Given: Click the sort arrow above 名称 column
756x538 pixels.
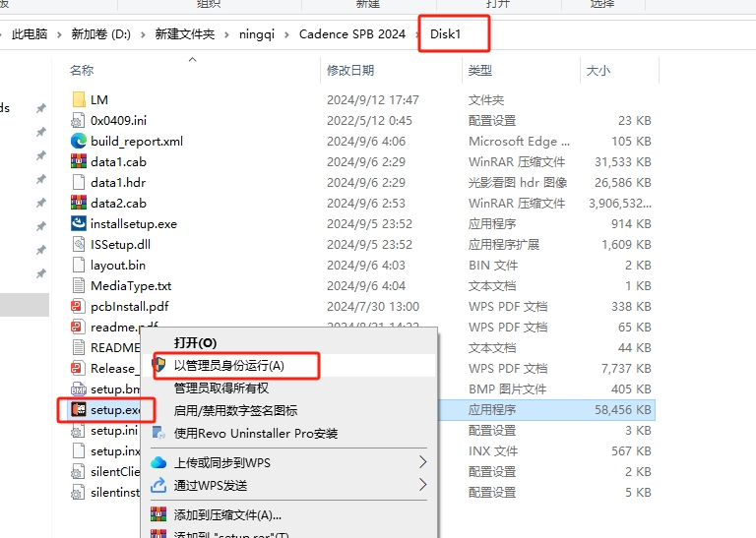Looking at the screenshot, I should tap(192, 59).
